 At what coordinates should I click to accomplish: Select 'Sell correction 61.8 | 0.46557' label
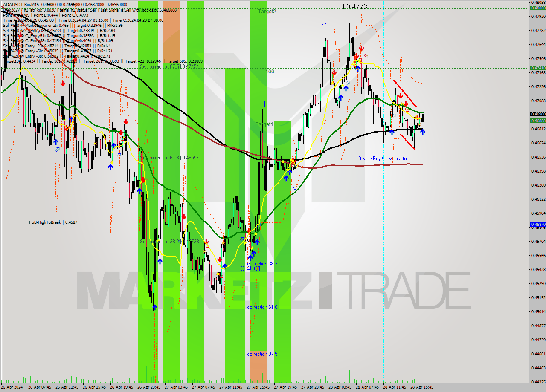(x=169, y=158)
